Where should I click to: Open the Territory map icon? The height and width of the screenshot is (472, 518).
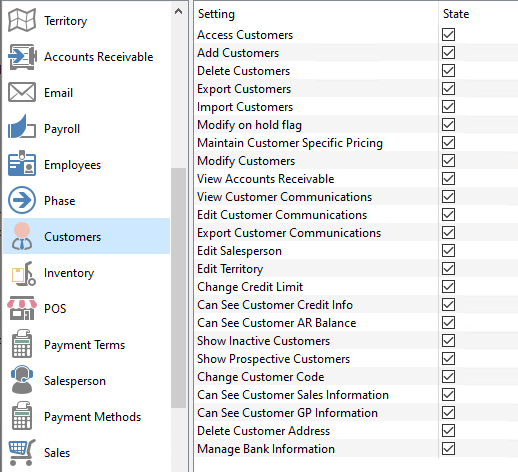(x=22, y=20)
